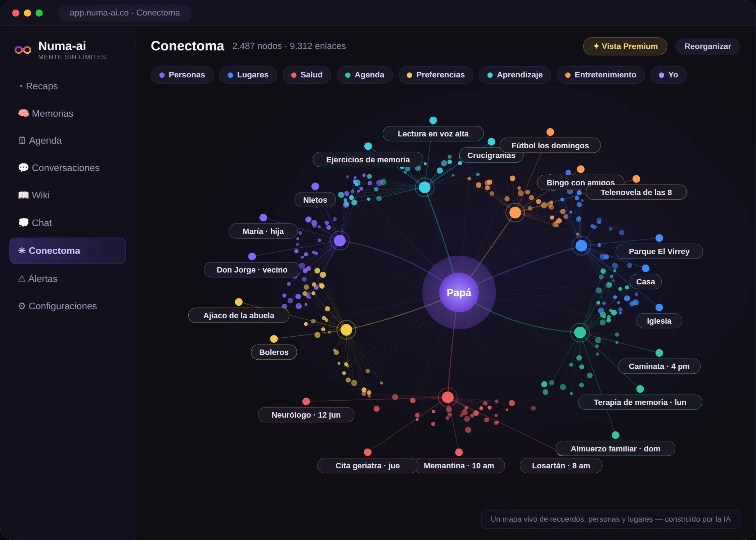Select the Ajiaco de la abuela label
Screen dimensions: 756x540
239,316
